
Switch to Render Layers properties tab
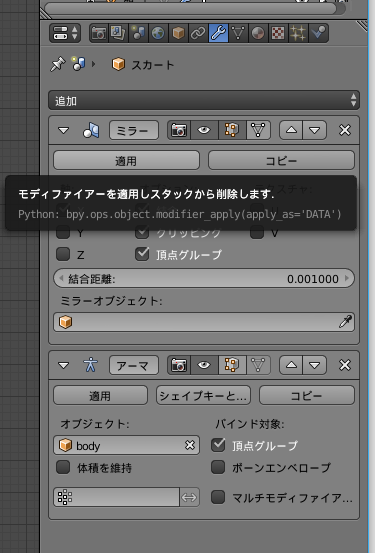coord(118,33)
